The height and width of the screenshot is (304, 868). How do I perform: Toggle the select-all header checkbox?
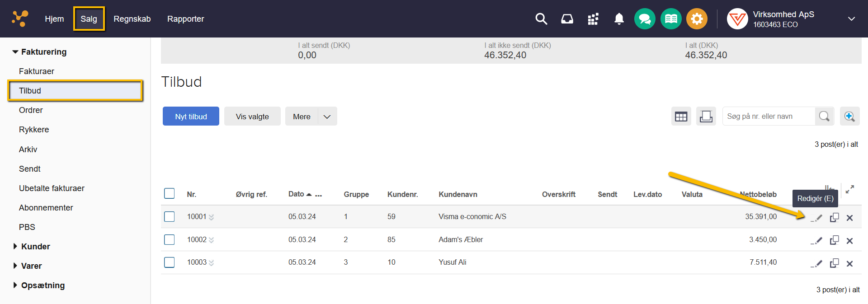coord(170,194)
